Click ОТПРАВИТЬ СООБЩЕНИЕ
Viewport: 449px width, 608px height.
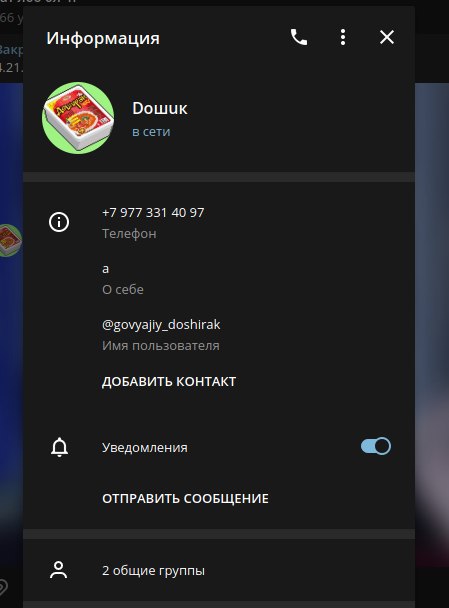tap(185, 498)
